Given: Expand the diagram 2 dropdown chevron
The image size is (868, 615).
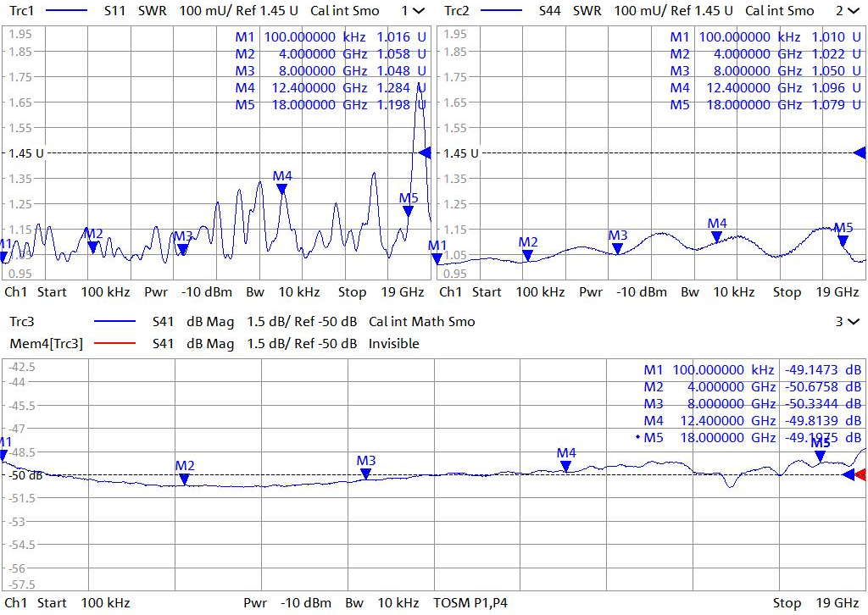Looking at the screenshot, I should click(x=853, y=11).
